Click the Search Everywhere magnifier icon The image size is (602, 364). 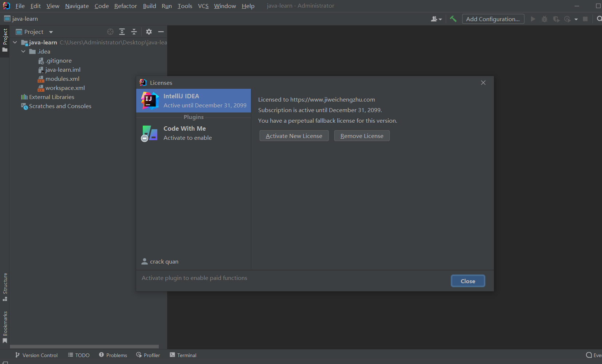(599, 19)
